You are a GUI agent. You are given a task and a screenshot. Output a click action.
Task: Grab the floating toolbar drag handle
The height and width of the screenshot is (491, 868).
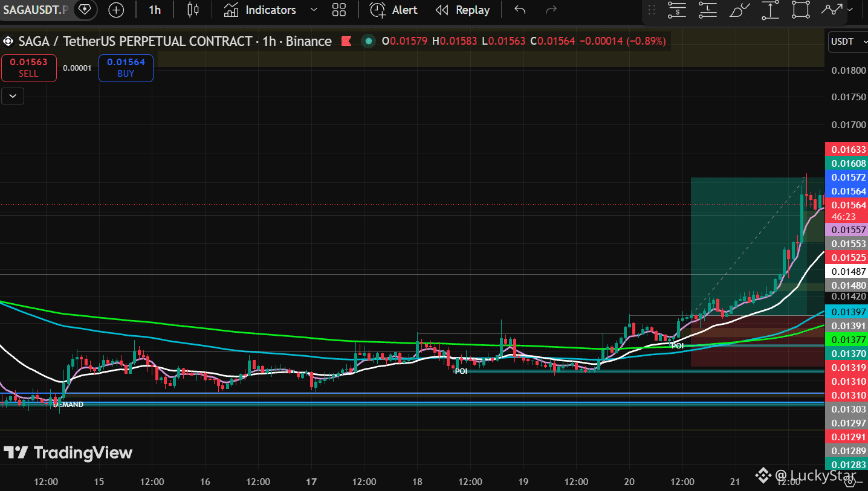point(652,10)
